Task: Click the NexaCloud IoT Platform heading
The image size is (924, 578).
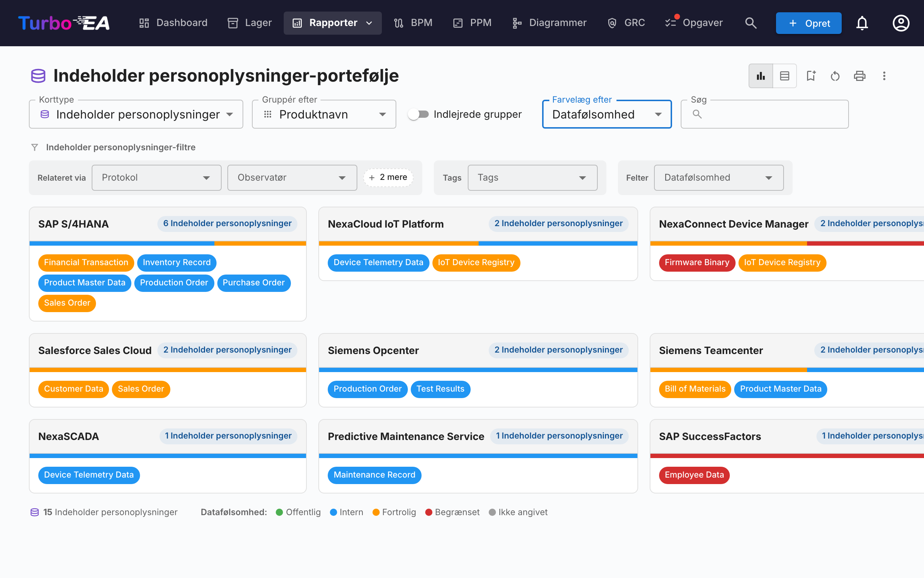Action: pos(385,224)
